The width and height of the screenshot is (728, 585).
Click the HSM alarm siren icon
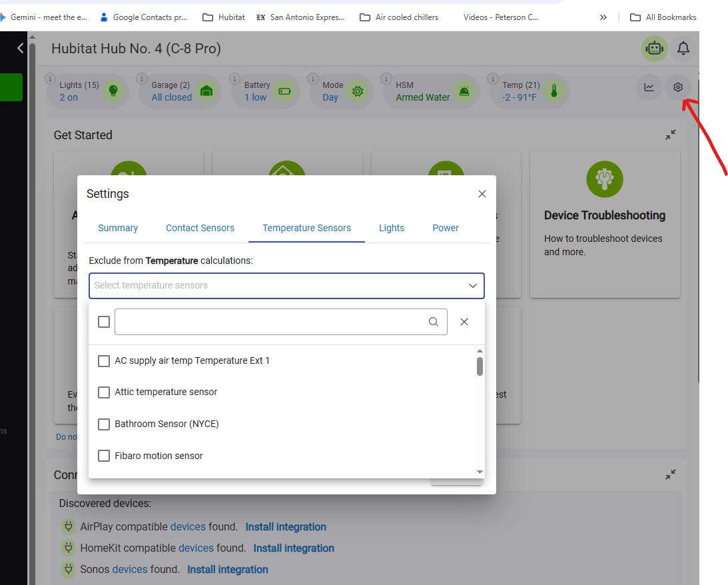464,91
